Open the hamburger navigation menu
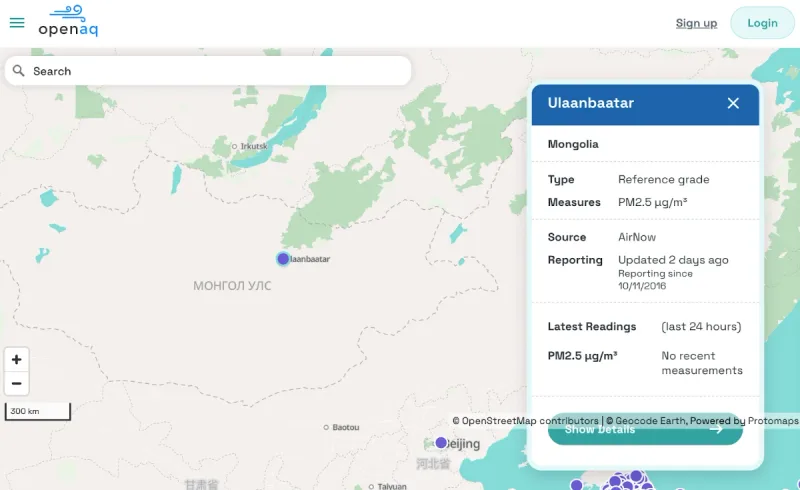Image resolution: width=800 pixels, height=490 pixels. [x=17, y=22]
